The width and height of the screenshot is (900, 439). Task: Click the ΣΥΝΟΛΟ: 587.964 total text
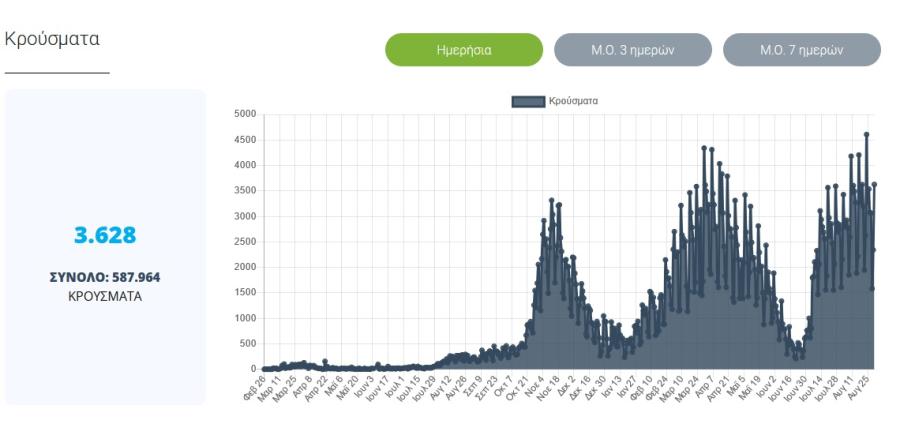(105, 278)
